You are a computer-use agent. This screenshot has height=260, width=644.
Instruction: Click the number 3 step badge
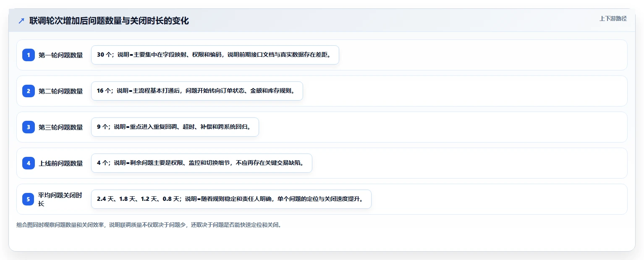pyautogui.click(x=29, y=127)
